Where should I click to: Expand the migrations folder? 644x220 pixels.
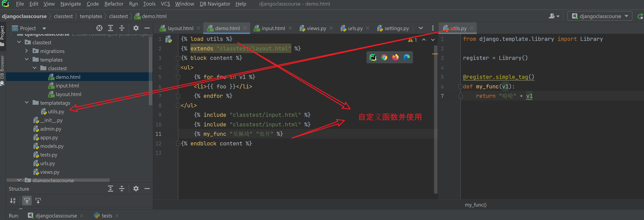(27, 51)
